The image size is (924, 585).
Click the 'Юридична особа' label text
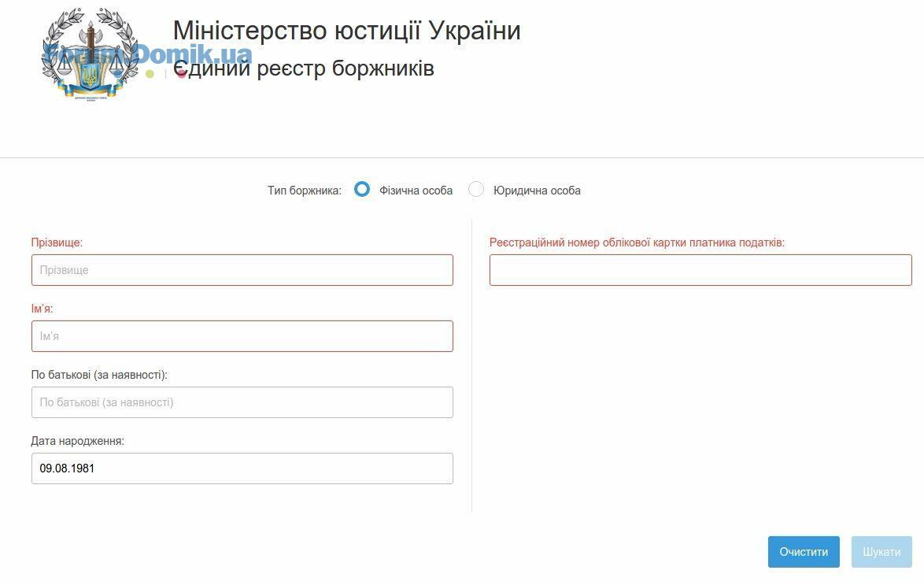point(537,191)
